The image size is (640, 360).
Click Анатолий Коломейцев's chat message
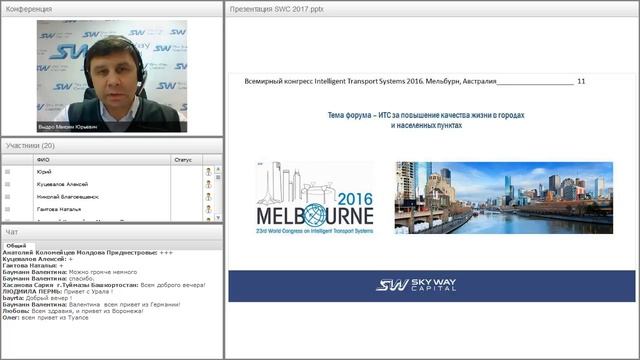tap(88, 253)
